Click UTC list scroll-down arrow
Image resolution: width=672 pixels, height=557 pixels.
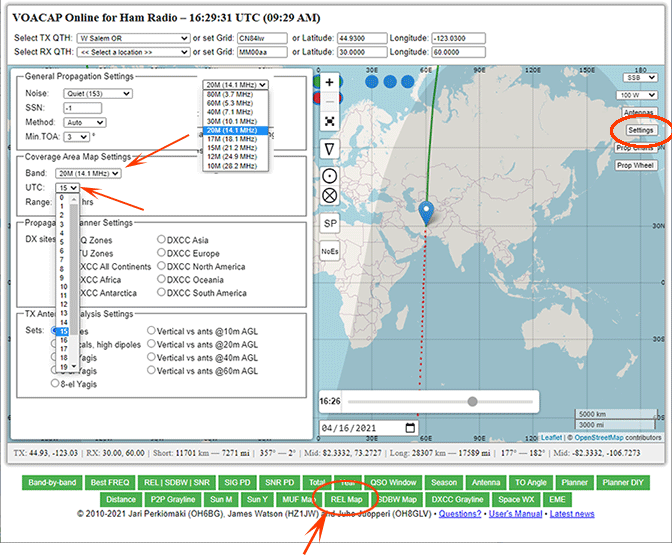74,366
